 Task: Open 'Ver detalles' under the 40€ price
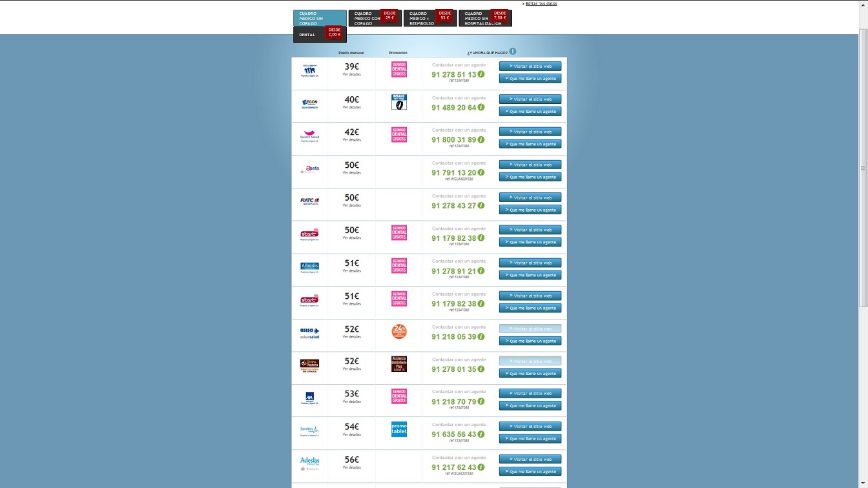click(352, 107)
